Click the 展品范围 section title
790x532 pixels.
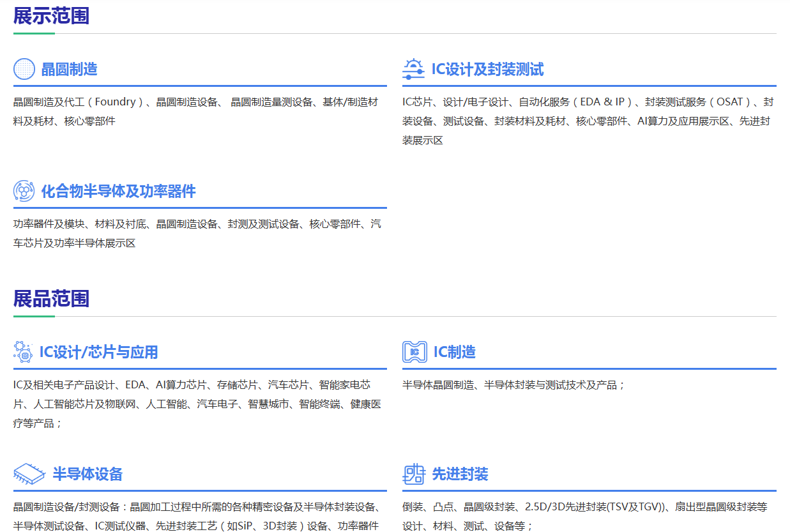51,299
